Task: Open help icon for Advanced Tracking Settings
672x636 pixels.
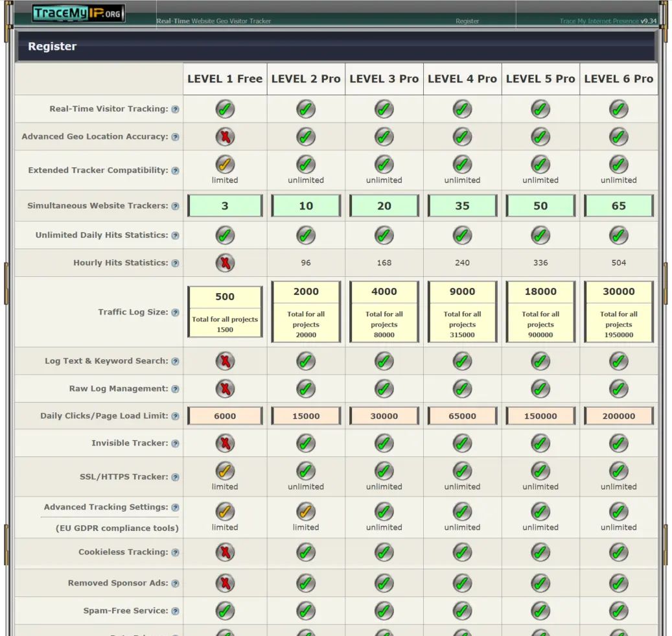Action: point(175,508)
